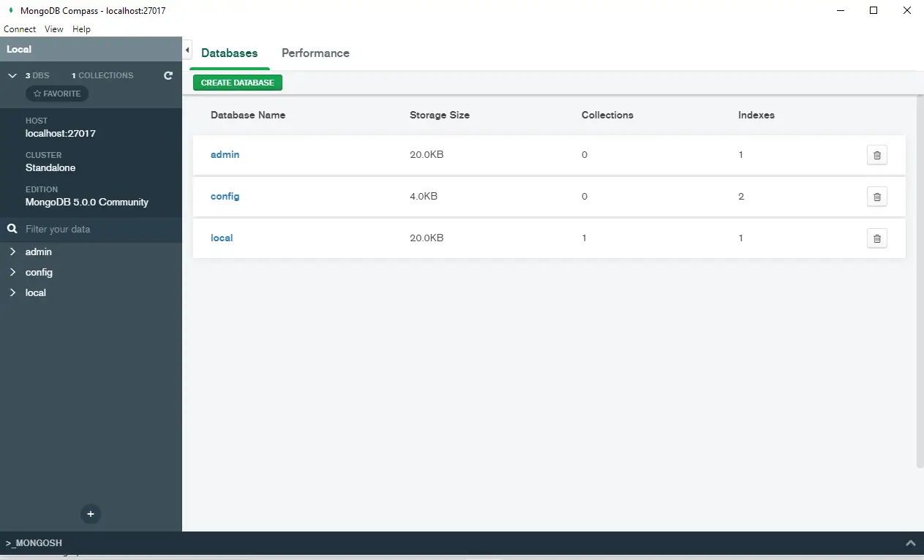
Task: Sort by Collections column header
Action: [x=607, y=115]
